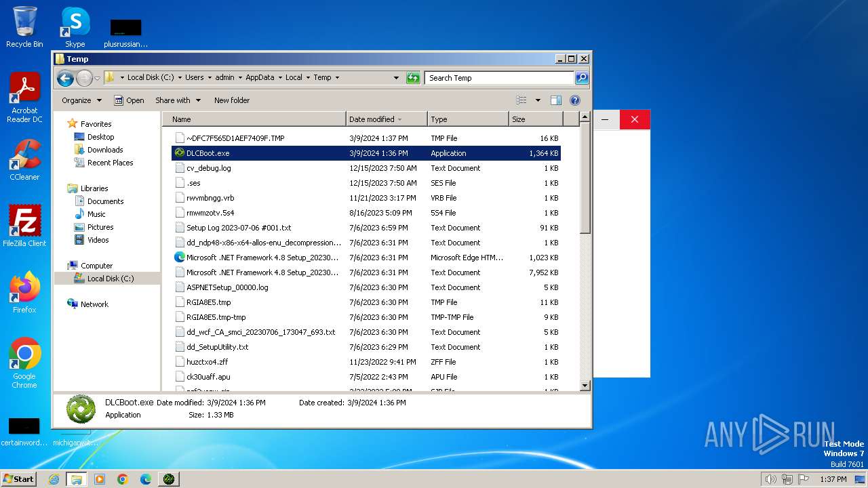The image size is (868, 488).
Task: Expand the dropdown arrow after Temp breadcrumb
Action: click(x=337, y=77)
